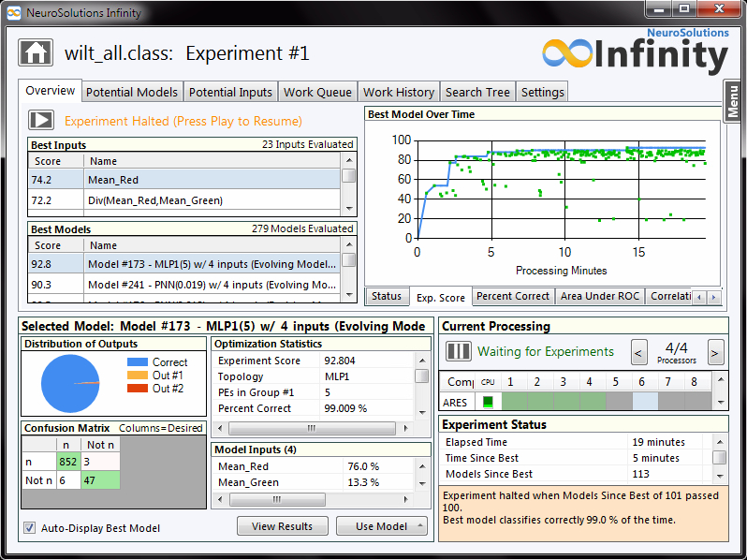Click the ARES computer row label
This screenshot has width=747, height=560.
point(455,403)
